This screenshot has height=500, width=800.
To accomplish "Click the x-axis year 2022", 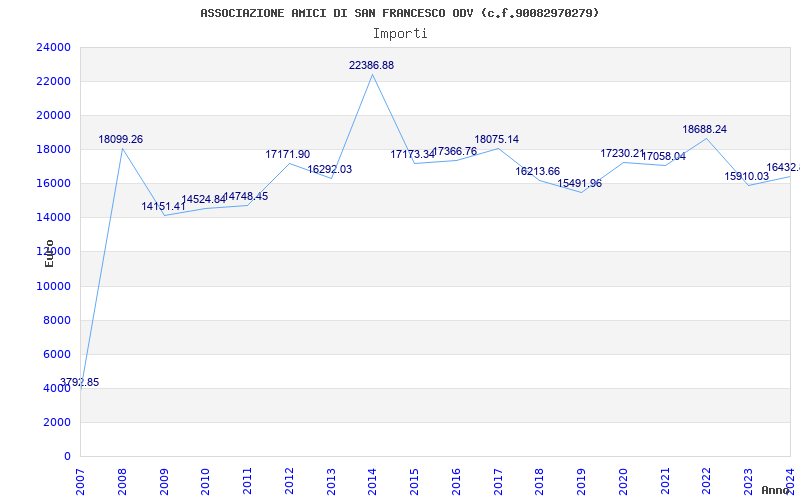I will tap(707, 482).
